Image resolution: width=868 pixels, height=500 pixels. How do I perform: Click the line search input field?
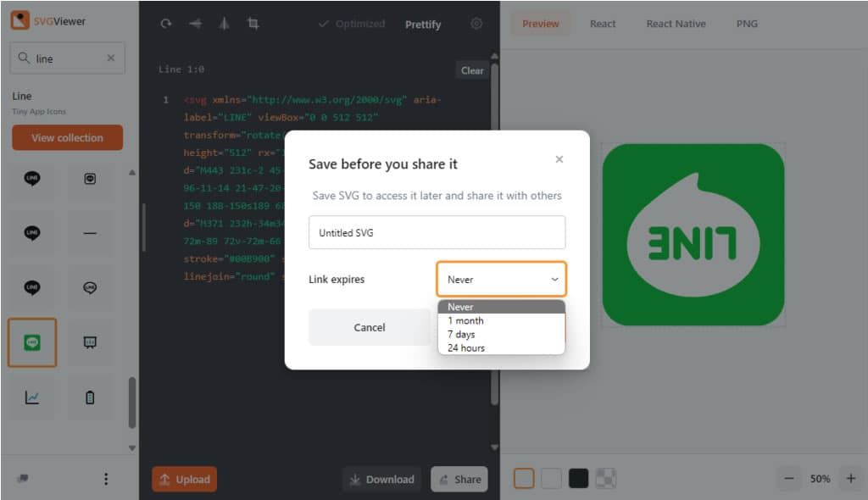(x=67, y=58)
